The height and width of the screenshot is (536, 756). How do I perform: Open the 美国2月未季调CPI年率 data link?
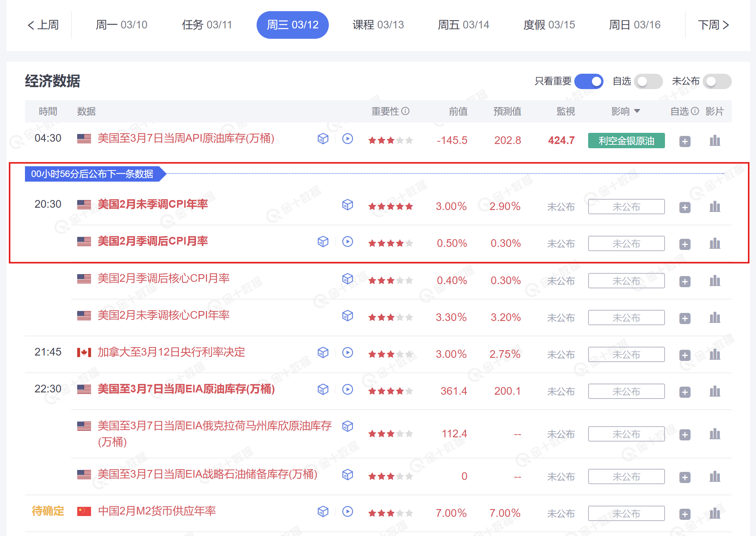pyautogui.click(x=153, y=204)
